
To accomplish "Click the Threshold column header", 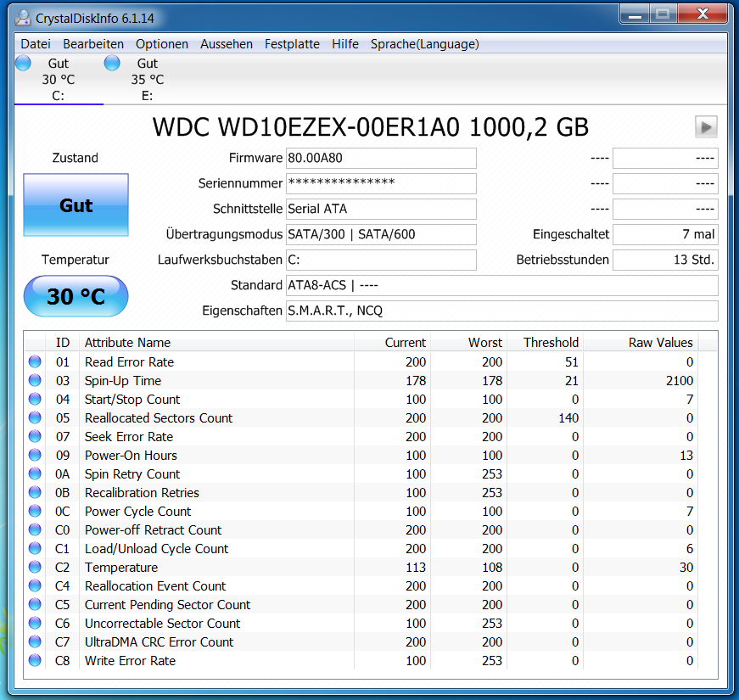I will tap(546, 342).
